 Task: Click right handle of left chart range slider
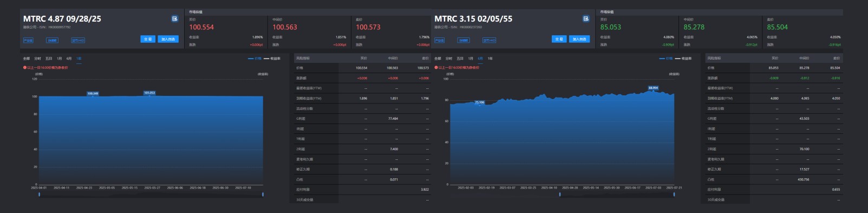tap(263, 194)
